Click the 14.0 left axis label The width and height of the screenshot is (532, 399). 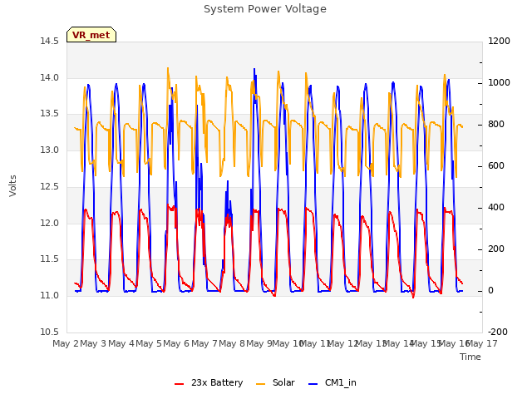click(49, 77)
